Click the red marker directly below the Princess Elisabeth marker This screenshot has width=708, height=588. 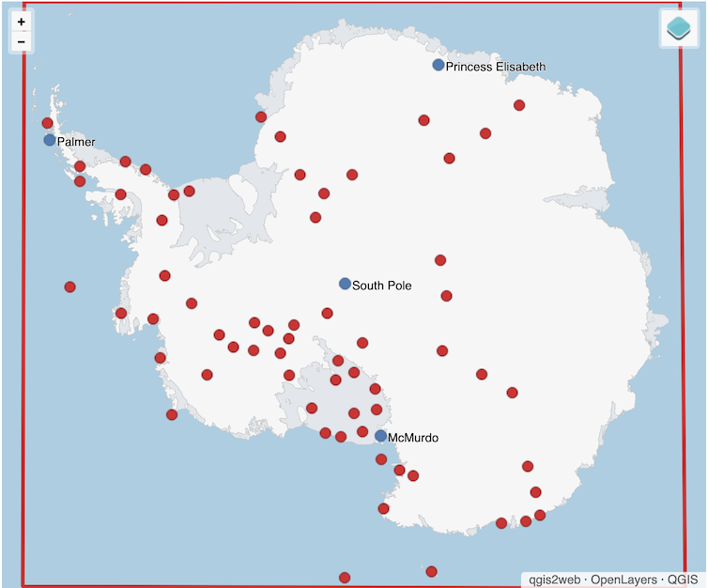pos(423,120)
